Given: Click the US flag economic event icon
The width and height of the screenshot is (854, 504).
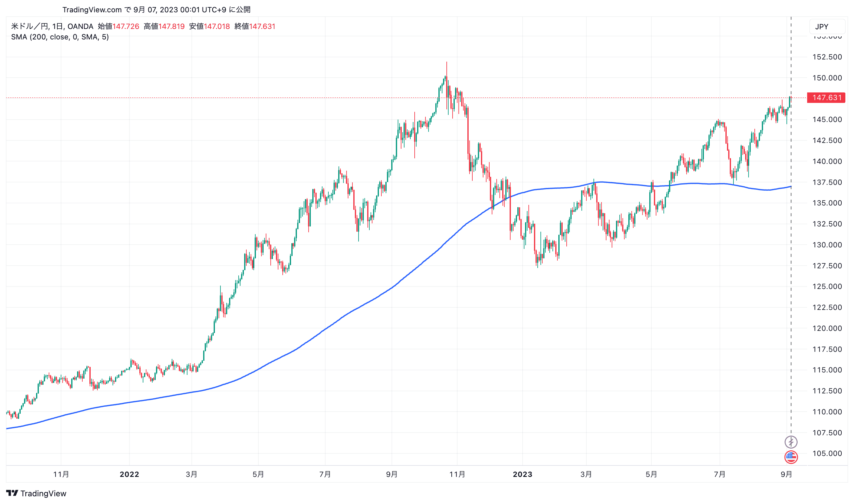Looking at the screenshot, I should pos(790,457).
